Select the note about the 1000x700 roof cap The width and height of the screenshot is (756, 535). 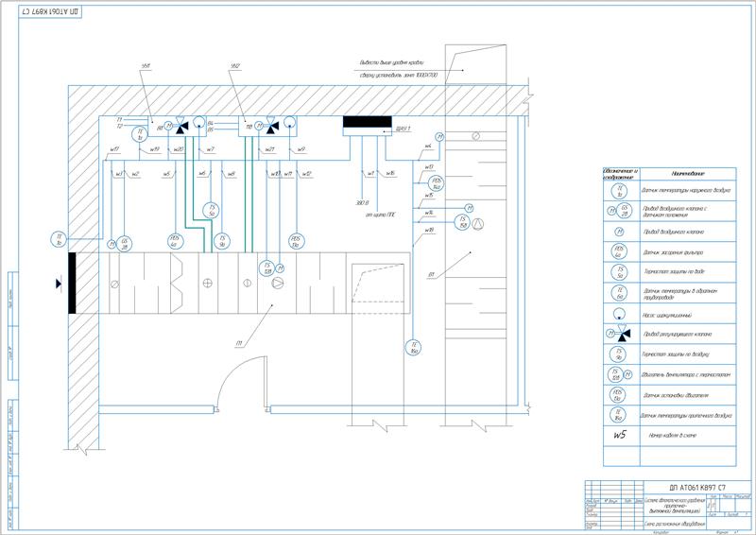click(x=398, y=76)
